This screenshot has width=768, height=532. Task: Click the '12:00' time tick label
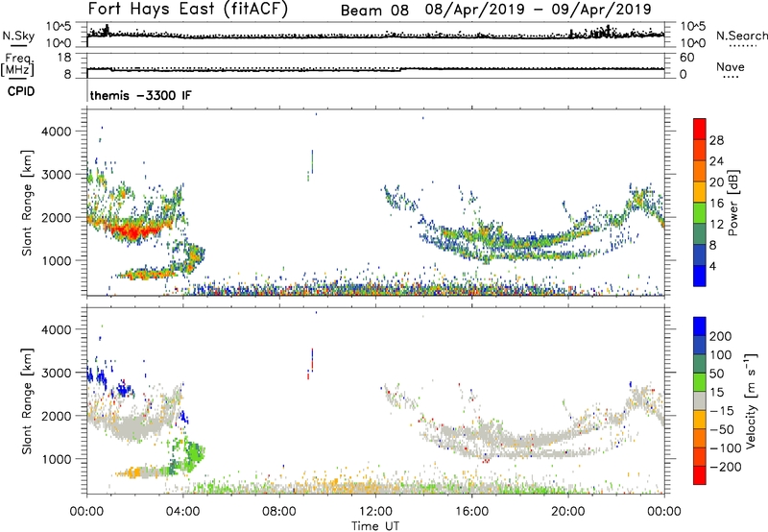coord(375,512)
